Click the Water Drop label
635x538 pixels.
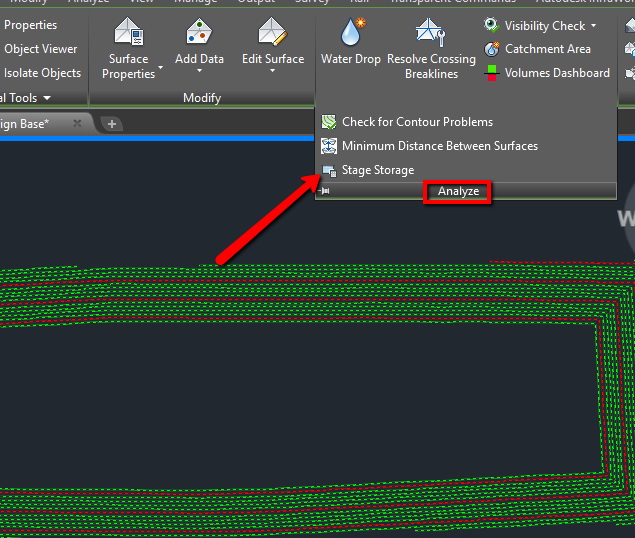[x=351, y=59]
